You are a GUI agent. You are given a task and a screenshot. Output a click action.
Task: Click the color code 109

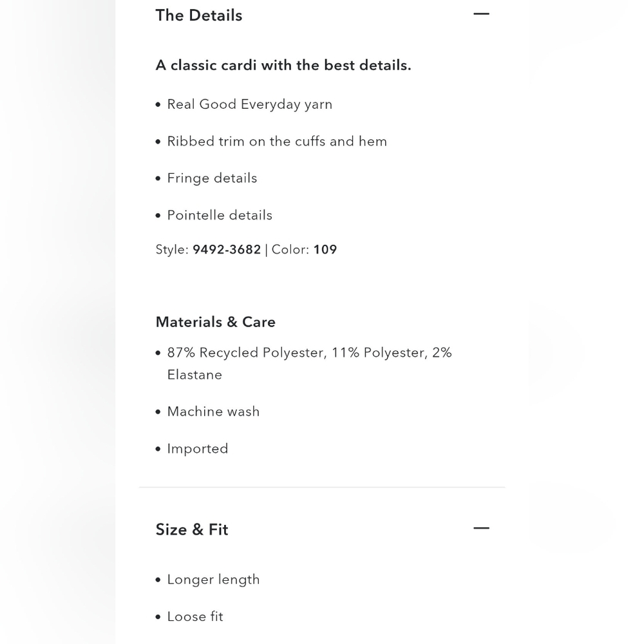(x=325, y=250)
